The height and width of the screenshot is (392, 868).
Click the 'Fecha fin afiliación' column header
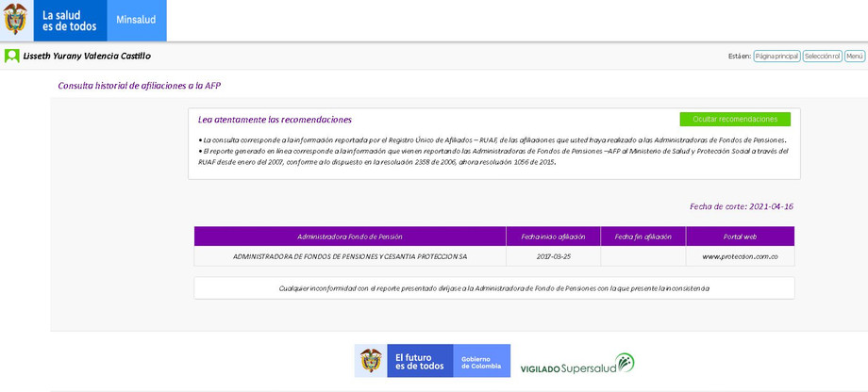[643, 237]
